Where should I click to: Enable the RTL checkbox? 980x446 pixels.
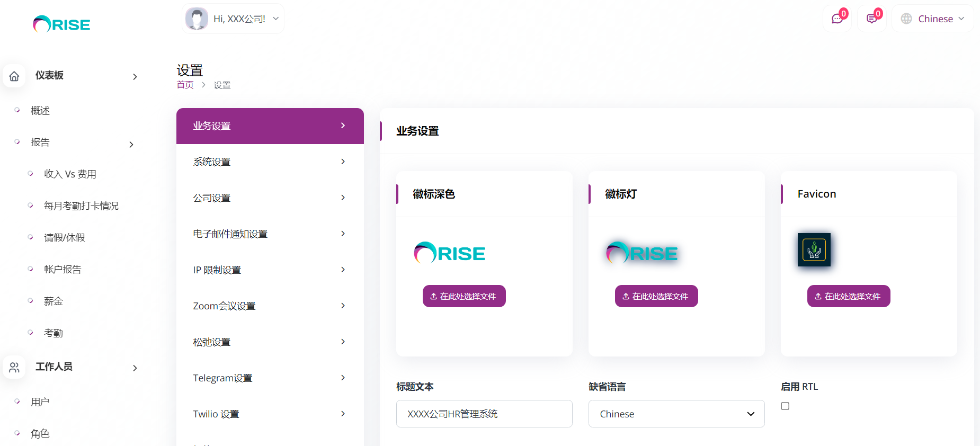pyautogui.click(x=785, y=406)
